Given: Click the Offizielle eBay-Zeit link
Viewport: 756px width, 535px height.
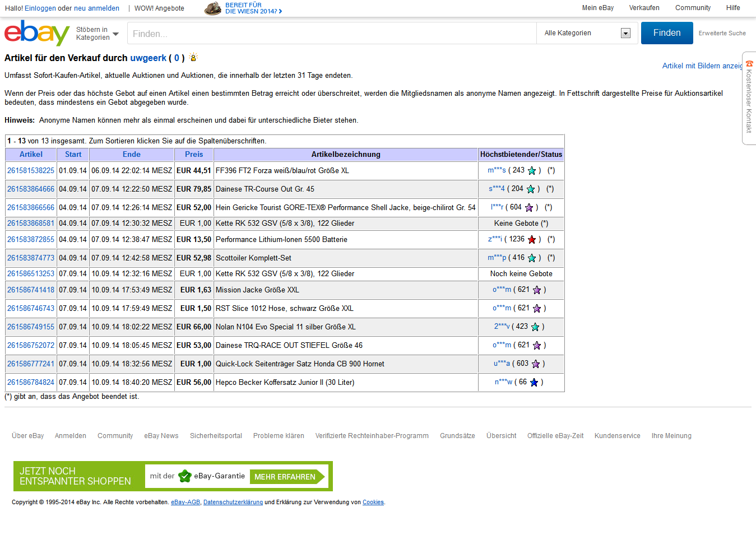Looking at the screenshot, I should coord(555,436).
